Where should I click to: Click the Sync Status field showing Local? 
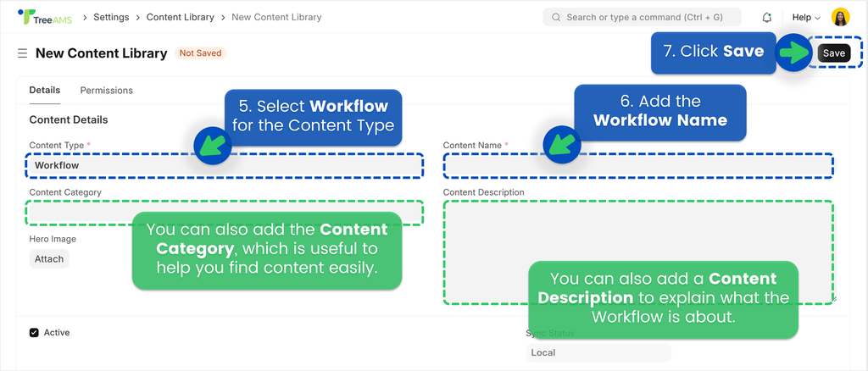click(x=598, y=352)
